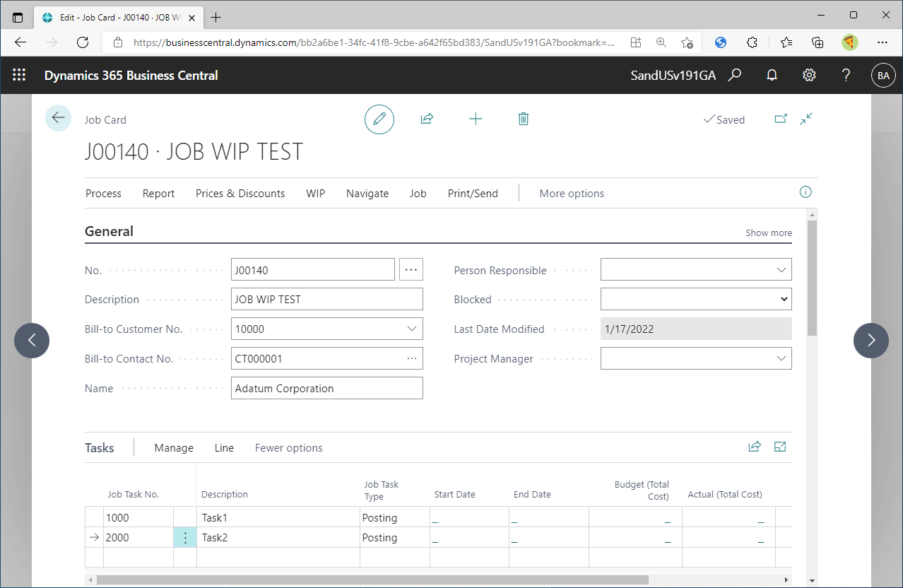Expand the Project Manager dropdown
The height and width of the screenshot is (588, 903).
click(781, 358)
